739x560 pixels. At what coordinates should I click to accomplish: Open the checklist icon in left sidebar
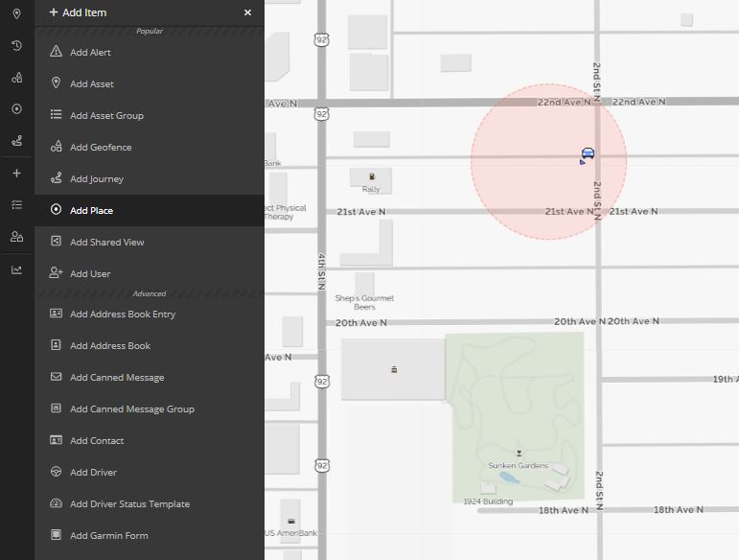[x=16, y=205]
